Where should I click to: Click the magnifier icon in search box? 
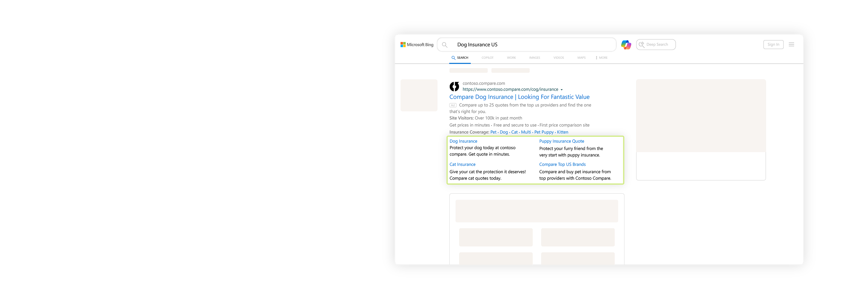[445, 45]
